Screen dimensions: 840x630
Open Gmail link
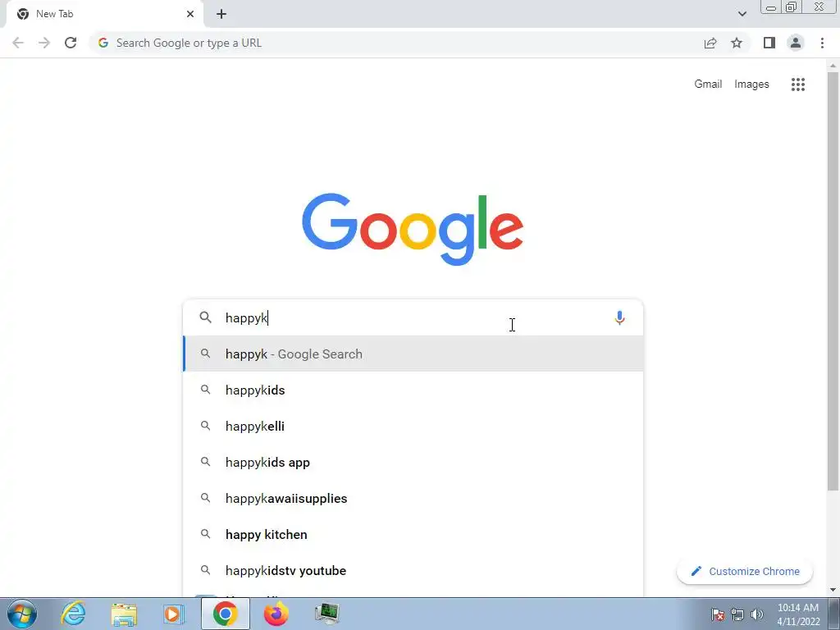tap(708, 84)
